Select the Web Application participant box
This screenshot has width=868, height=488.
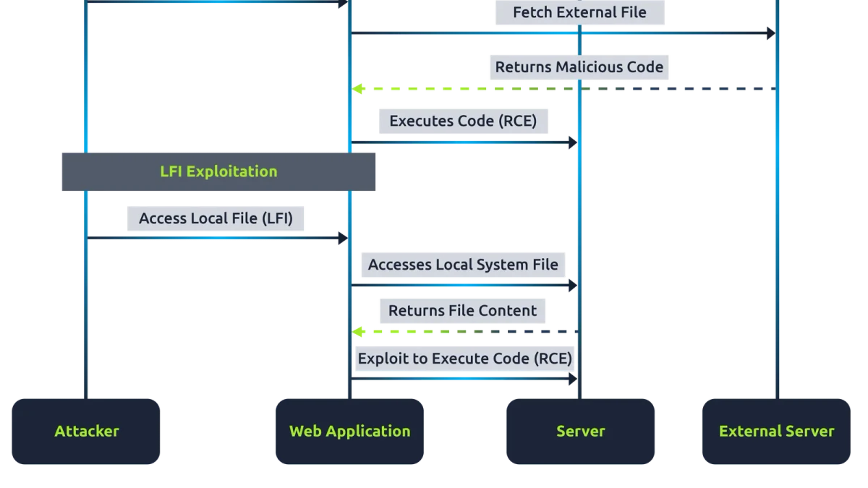click(349, 432)
